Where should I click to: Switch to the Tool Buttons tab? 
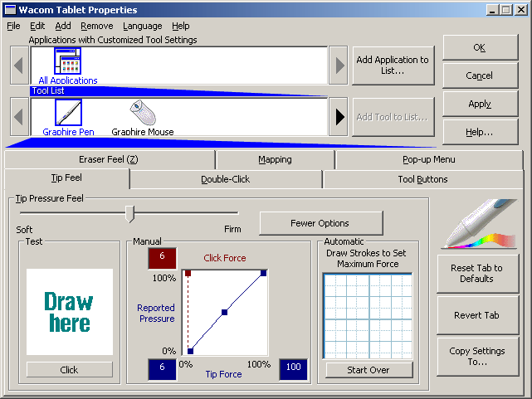tap(422, 179)
